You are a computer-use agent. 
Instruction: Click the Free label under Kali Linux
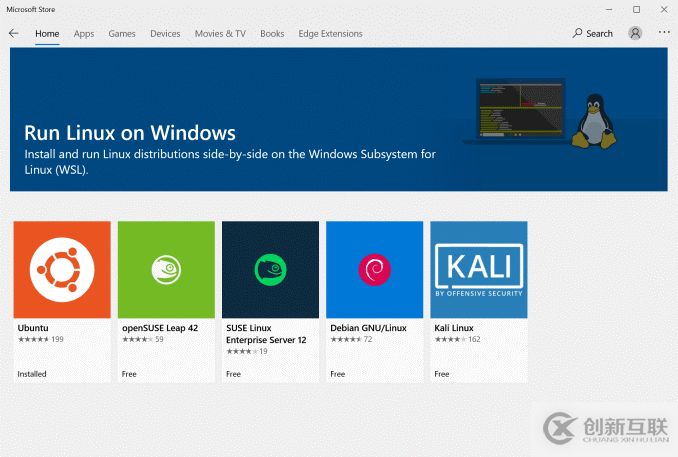pos(441,374)
